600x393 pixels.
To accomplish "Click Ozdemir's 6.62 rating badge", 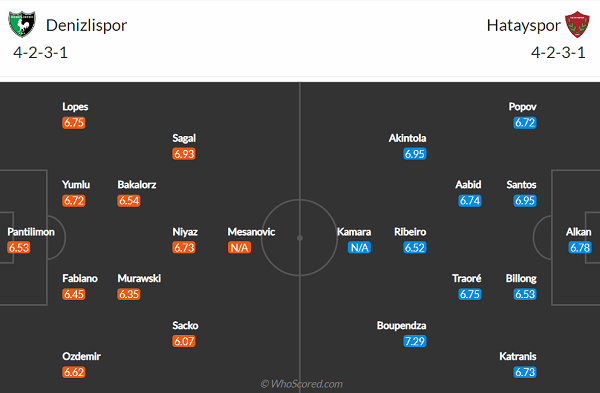I will tap(74, 372).
